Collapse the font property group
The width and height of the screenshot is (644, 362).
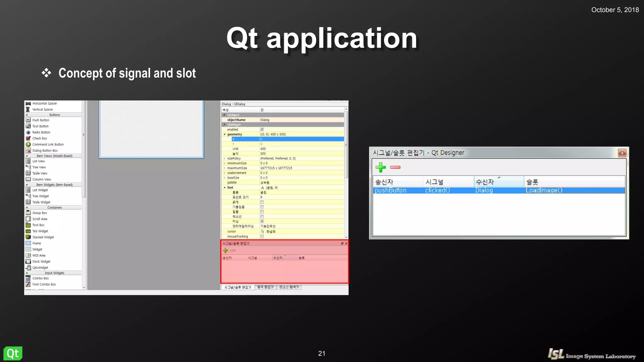pyautogui.click(x=225, y=188)
